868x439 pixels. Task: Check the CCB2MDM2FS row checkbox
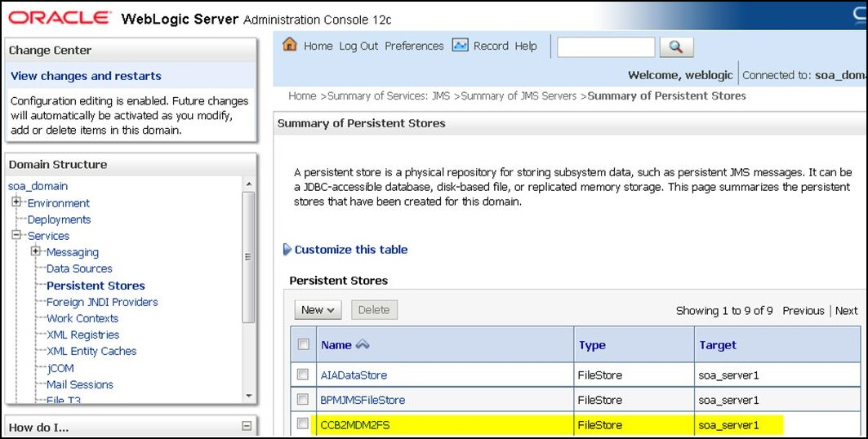(303, 424)
